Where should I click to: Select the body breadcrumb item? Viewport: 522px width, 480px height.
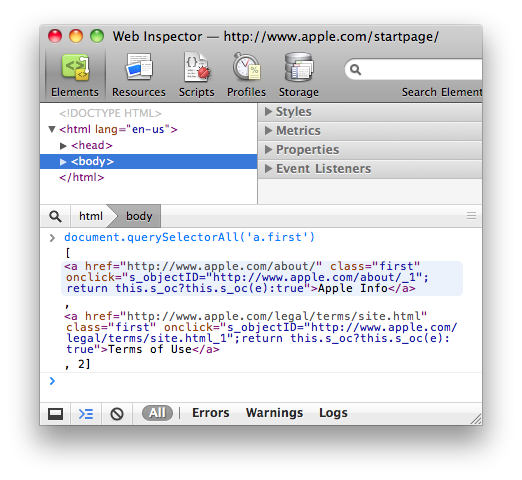pos(139,216)
